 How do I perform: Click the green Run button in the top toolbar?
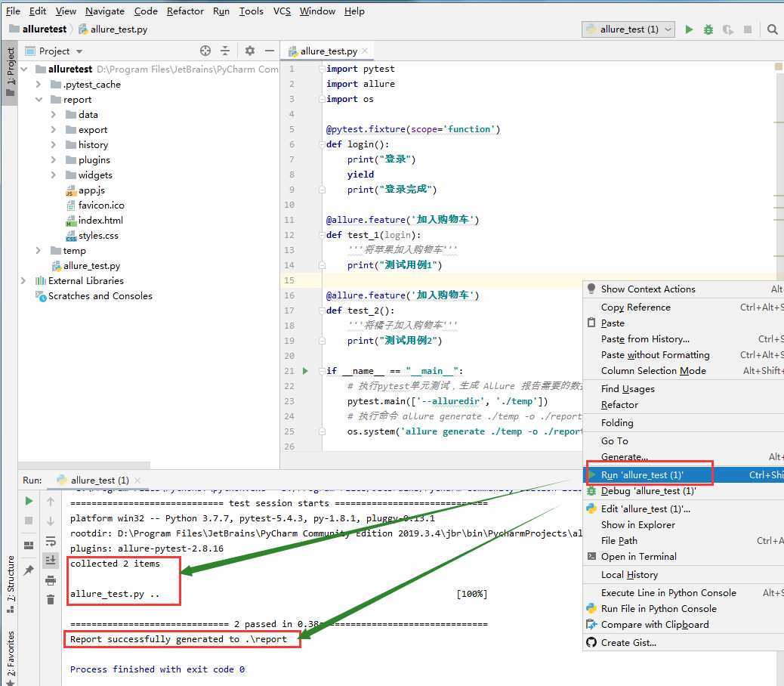tap(689, 29)
